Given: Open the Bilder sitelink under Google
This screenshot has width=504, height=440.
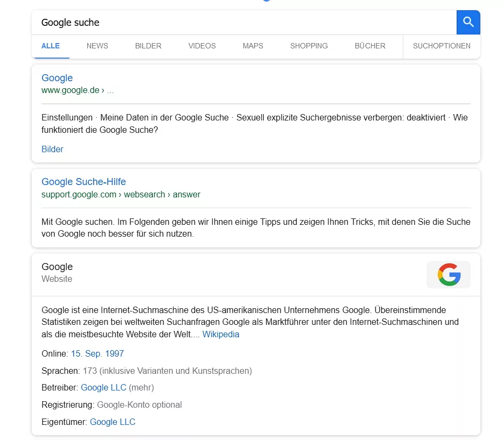Looking at the screenshot, I should tap(52, 150).
